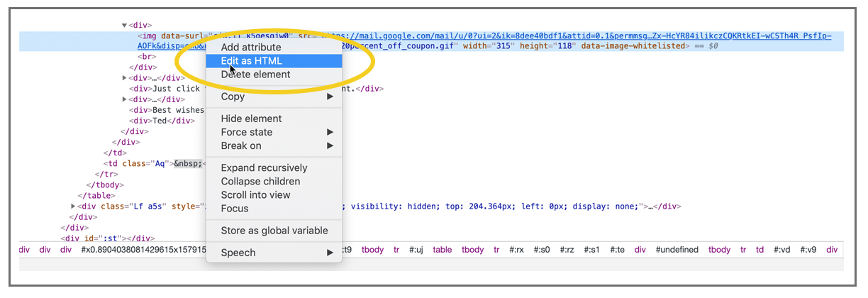This screenshot has width=868, height=298.
Task: Choose Delete element in context menu
Action: 274,74
